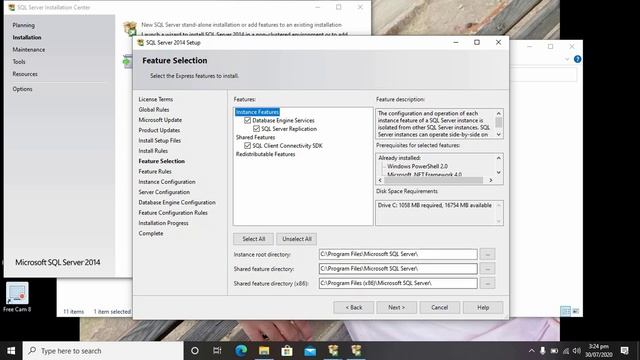Click Windows PowerShell 2.0 prerequisite entry
640x360 pixels.
pyautogui.click(x=417, y=166)
